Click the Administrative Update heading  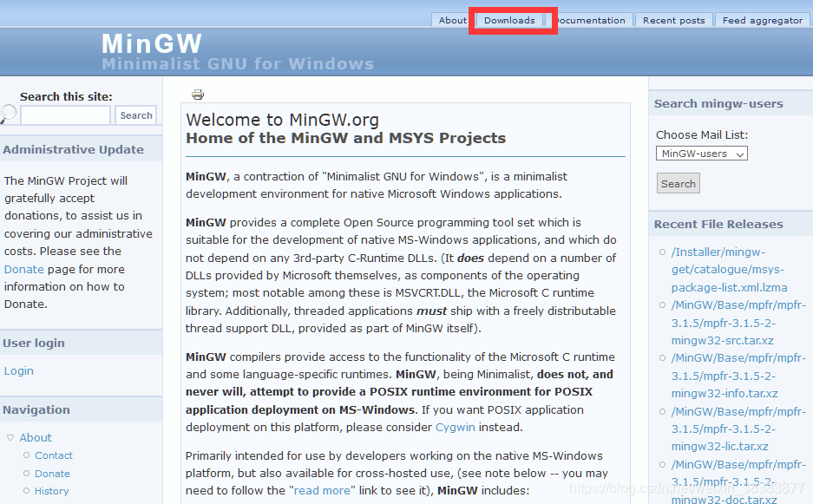[x=73, y=149]
